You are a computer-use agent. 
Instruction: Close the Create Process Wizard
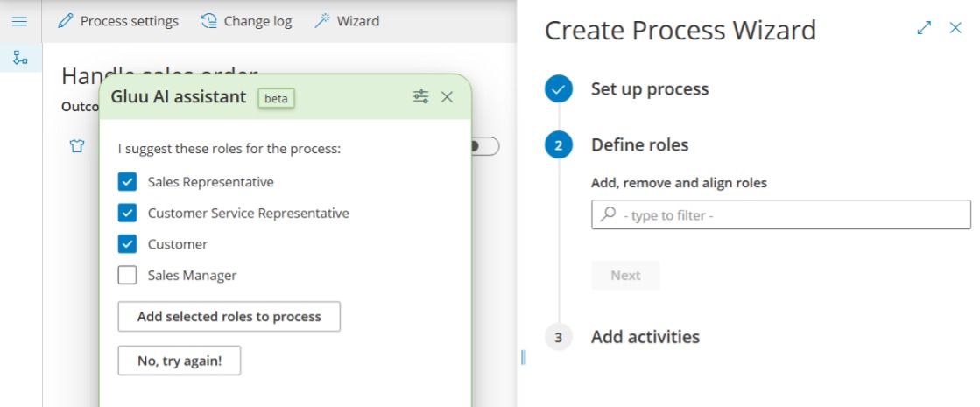point(955,28)
